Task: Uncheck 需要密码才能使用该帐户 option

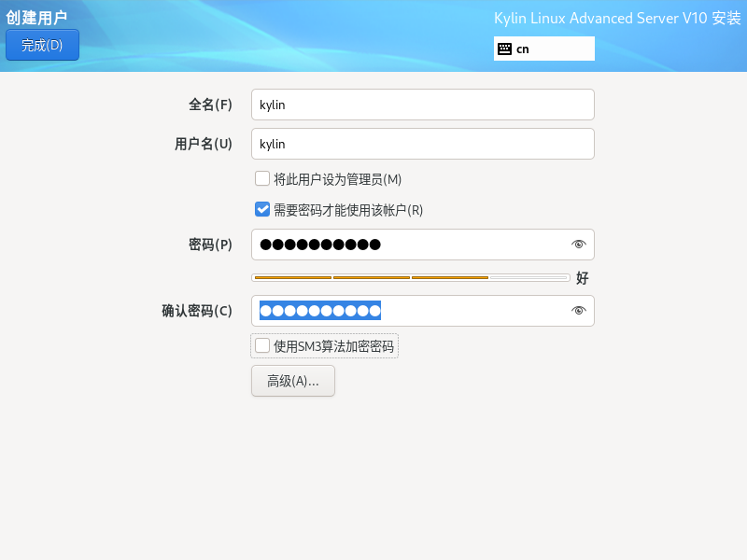Action: coord(262,209)
